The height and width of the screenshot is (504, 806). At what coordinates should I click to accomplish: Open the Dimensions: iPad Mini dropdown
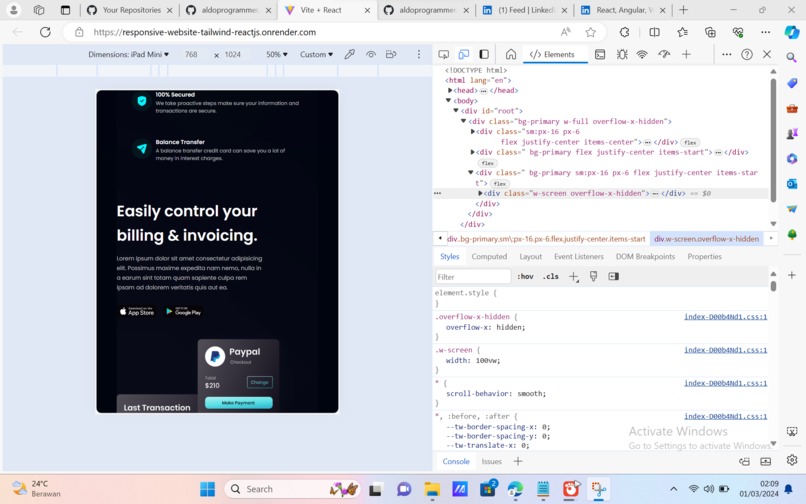129,55
